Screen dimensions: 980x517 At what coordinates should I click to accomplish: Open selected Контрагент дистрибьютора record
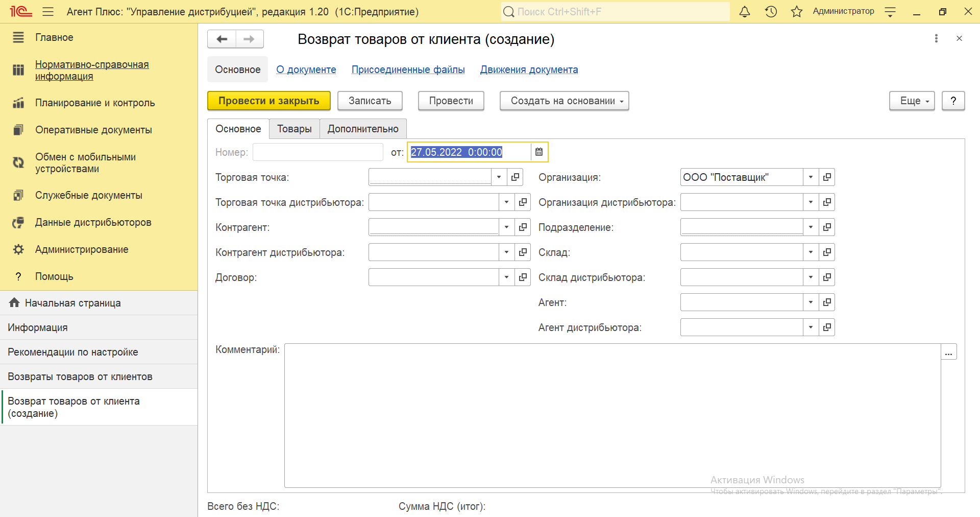pyautogui.click(x=523, y=252)
